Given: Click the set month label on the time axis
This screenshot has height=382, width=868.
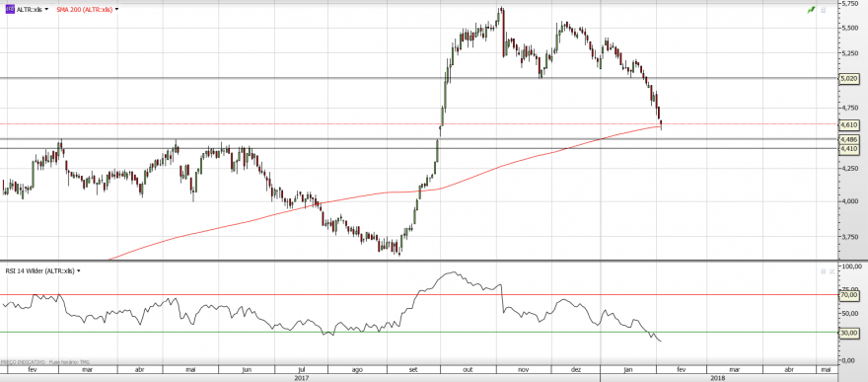Looking at the screenshot, I should click(413, 369).
